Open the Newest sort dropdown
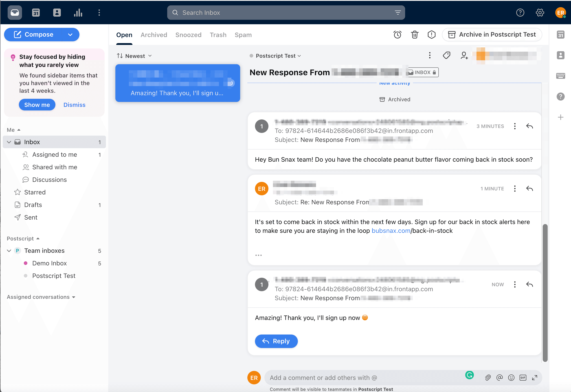Viewport: 571px width, 392px height. [135, 56]
